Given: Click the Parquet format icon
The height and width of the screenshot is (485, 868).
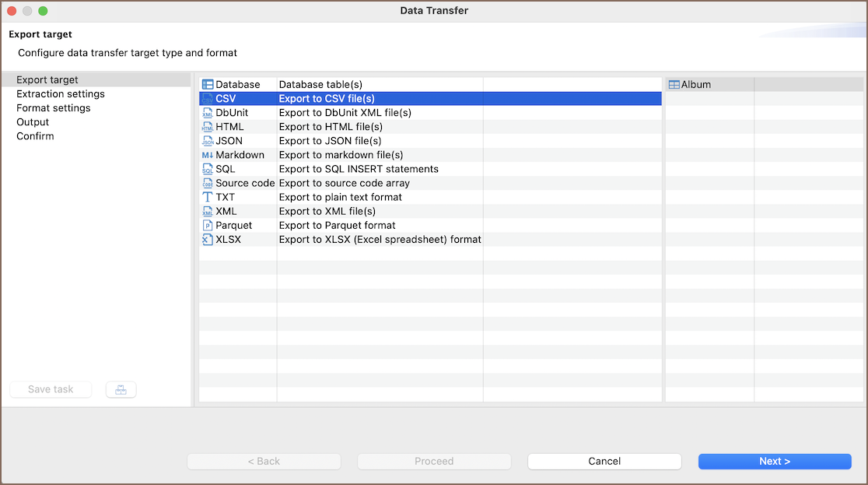Looking at the screenshot, I should click(x=208, y=225).
